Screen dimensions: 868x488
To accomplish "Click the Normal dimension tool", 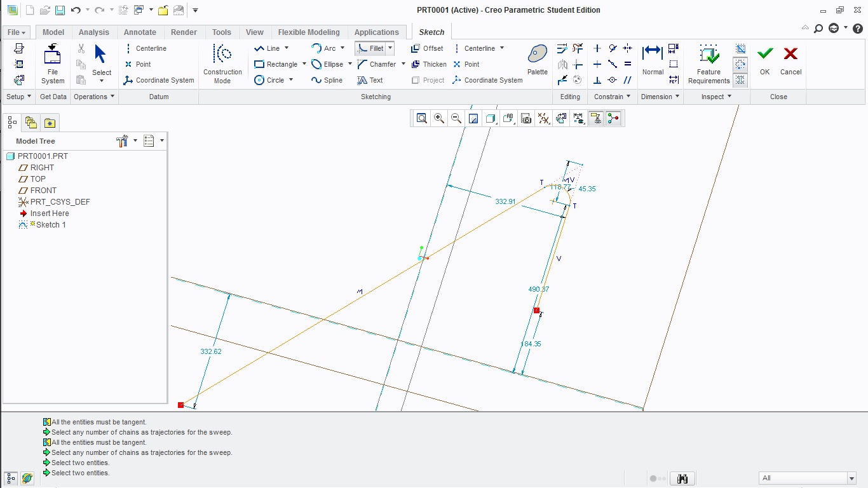I will (x=653, y=60).
